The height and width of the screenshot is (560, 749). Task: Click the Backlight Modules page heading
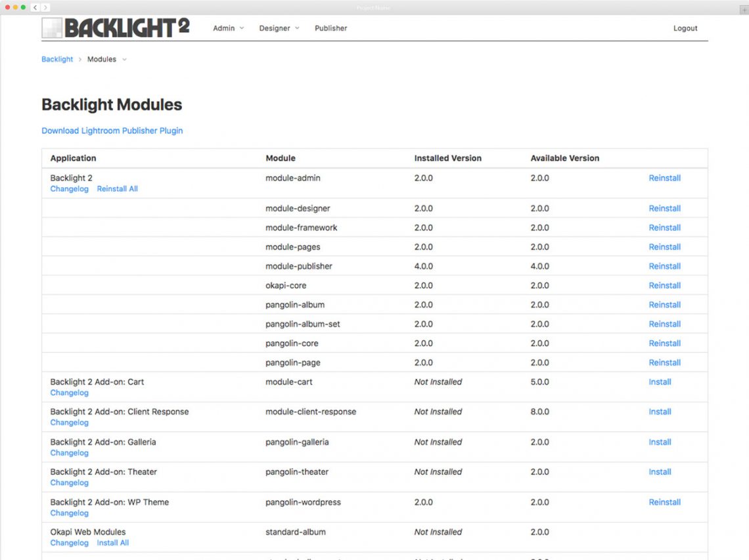pos(112,104)
